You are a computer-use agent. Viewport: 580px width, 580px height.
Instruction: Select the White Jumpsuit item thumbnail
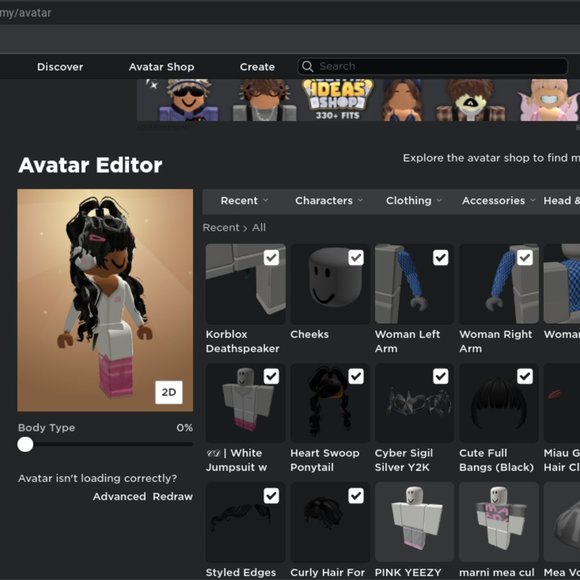(246, 403)
